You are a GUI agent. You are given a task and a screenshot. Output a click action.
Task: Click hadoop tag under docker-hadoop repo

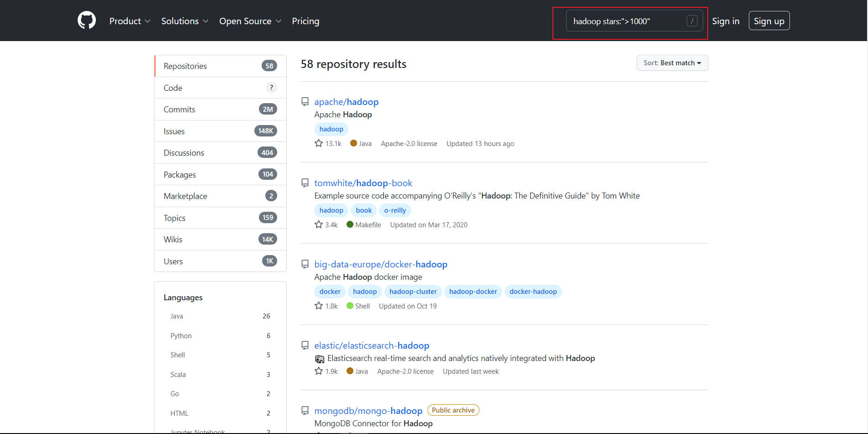(x=365, y=292)
